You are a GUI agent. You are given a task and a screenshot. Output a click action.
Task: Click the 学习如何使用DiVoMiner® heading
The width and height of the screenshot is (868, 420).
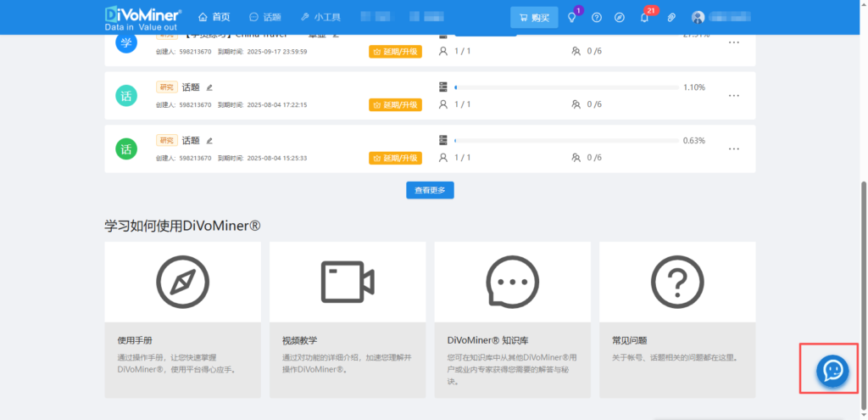tap(183, 226)
